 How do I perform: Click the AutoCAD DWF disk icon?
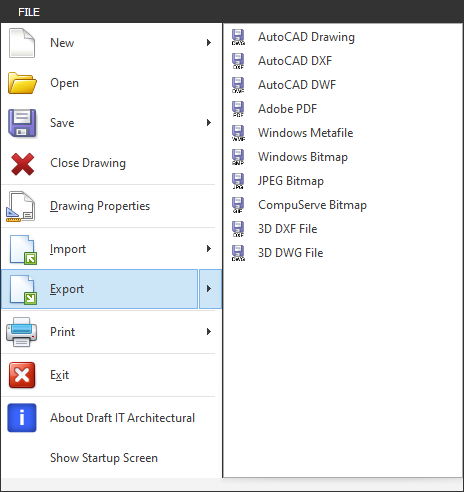tap(238, 85)
